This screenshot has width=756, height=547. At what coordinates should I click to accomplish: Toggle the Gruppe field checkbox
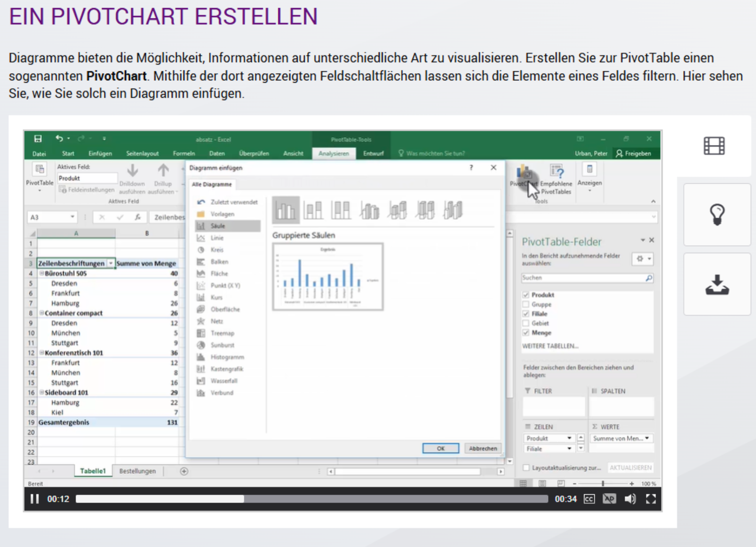525,305
